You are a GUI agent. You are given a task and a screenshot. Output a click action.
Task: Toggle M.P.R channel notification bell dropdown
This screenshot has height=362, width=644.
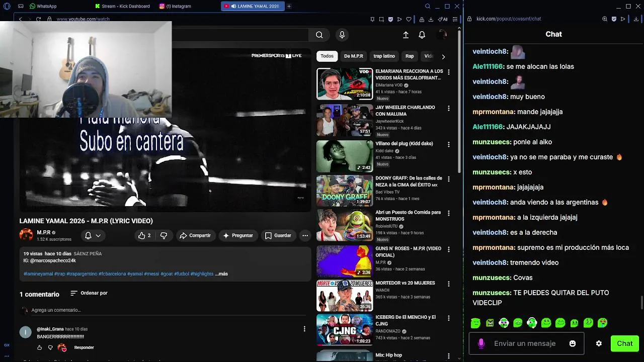pos(93,235)
